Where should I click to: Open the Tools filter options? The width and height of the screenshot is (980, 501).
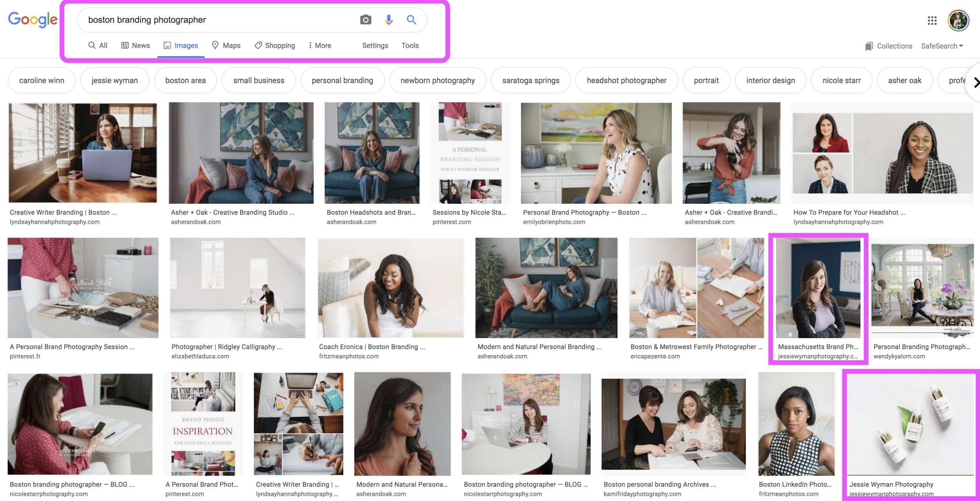pos(410,45)
